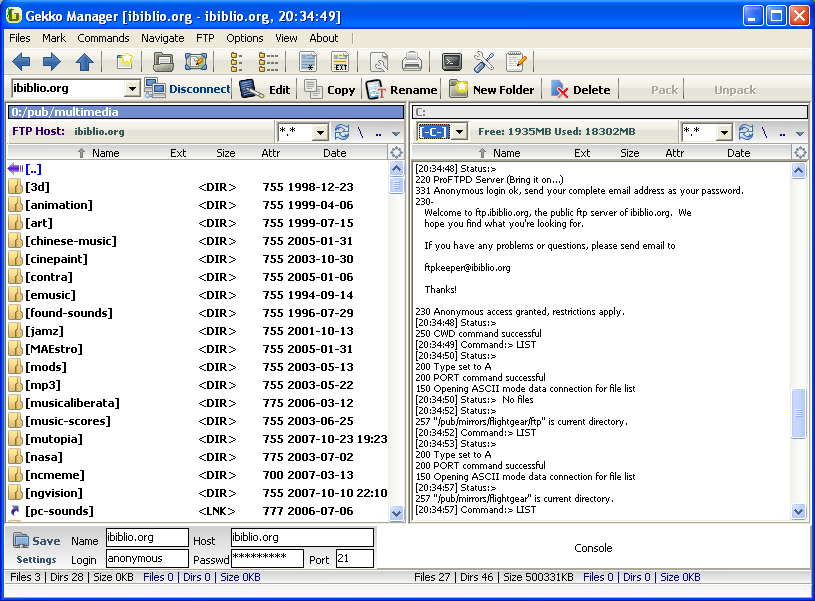
Task: Open the [-C-] drive selector dropdown
Action: coord(459,132)
